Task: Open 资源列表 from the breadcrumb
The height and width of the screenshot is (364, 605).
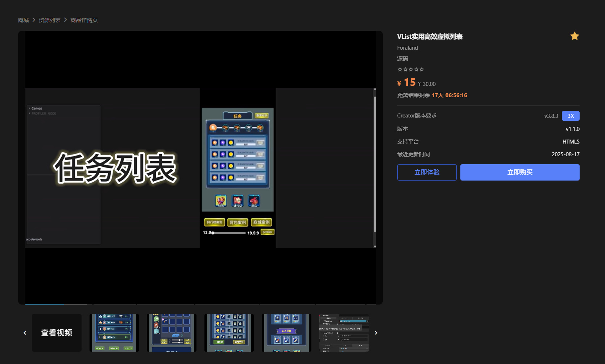Action: 50,20
